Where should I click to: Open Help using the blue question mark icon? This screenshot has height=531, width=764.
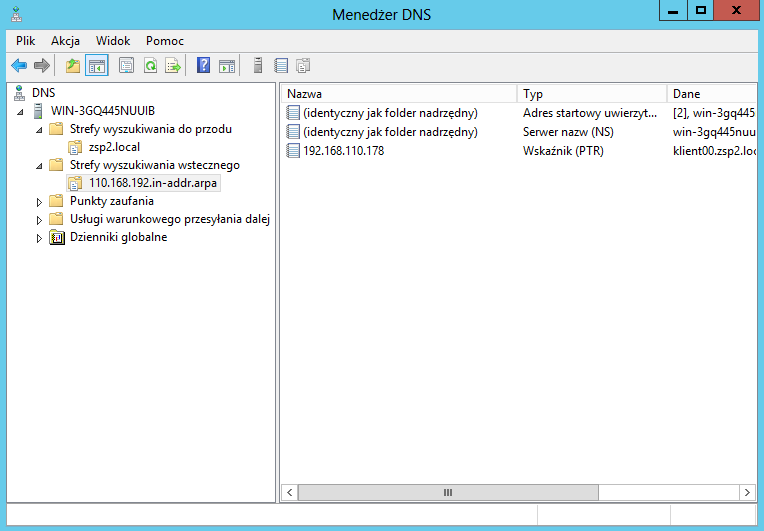203,66
